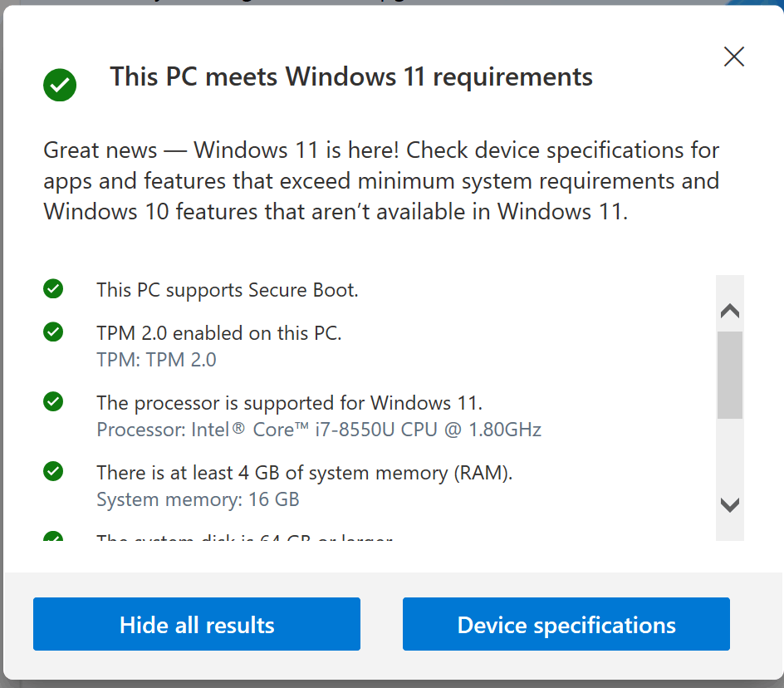Click the 'TPM: TPM 2.0' detail text

[x=156, y=360]
